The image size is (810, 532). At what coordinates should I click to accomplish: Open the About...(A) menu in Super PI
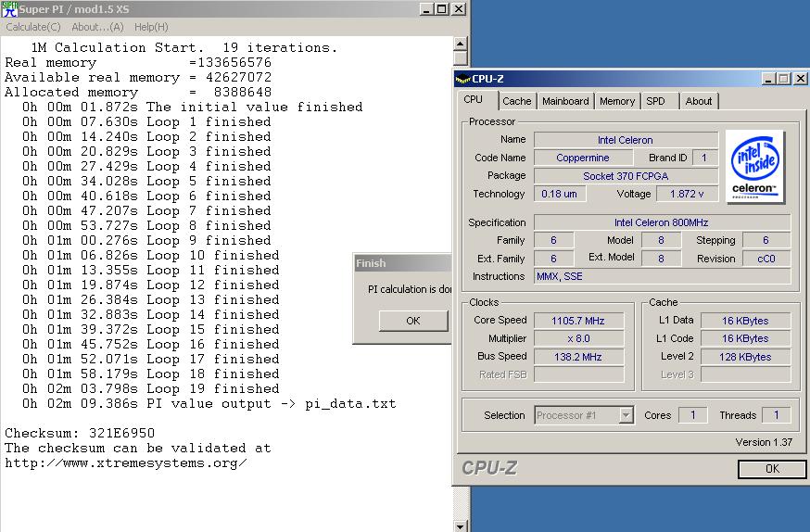[x=97, y=27]
